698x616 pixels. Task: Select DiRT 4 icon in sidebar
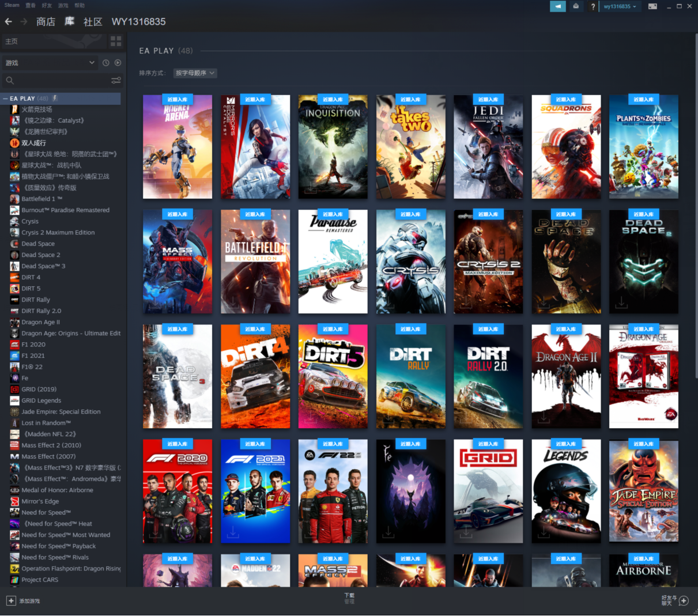(14, 277)
